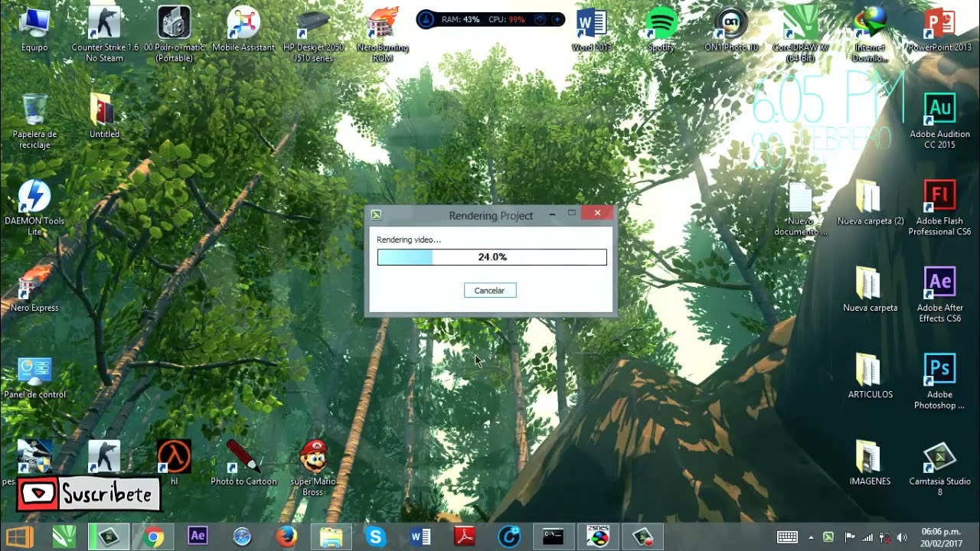Launch Adobe Audition CC 2015 from desktop
This screenshot has height=551, width=980.
(x=939, y=109)
